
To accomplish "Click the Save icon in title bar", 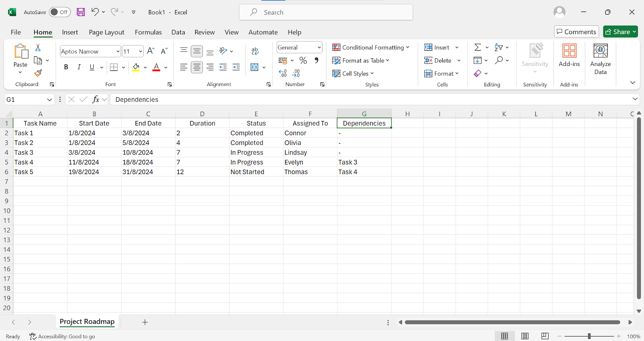I will click(81, 12).
